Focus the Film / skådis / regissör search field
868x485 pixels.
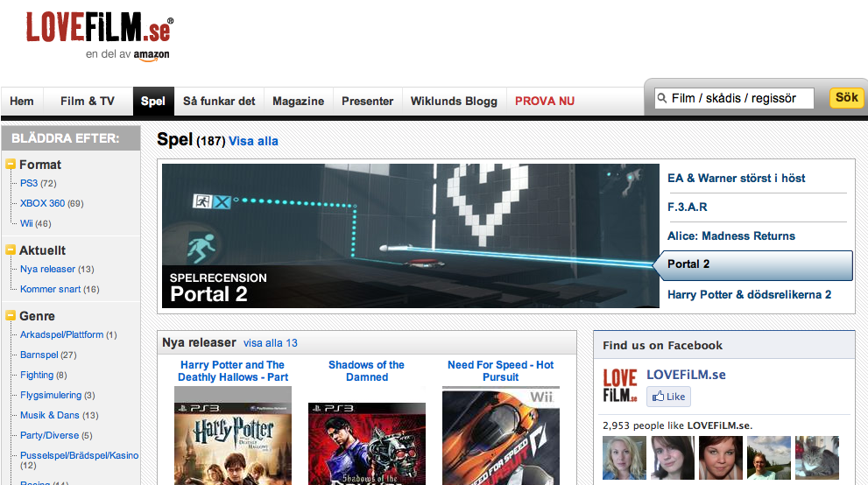point(734,98)
